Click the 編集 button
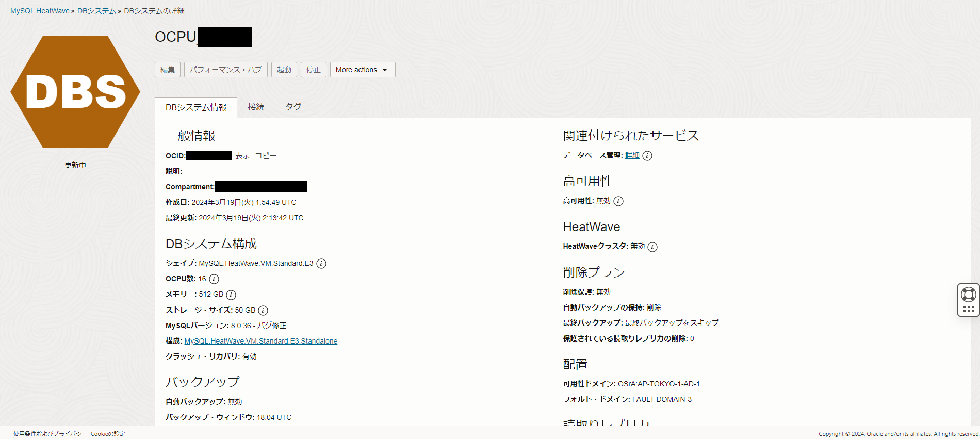Viewport: 980px width, 439px height. pyautogui.click(x=168, y=70)
